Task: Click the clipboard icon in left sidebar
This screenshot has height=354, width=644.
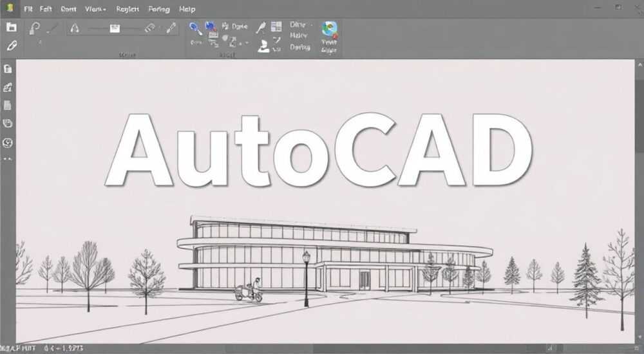Action: click(8, 69)
